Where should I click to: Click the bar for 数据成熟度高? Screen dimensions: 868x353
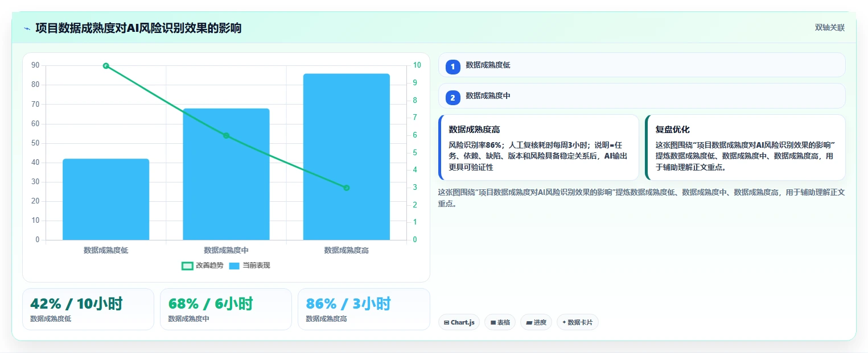point(346,157)
